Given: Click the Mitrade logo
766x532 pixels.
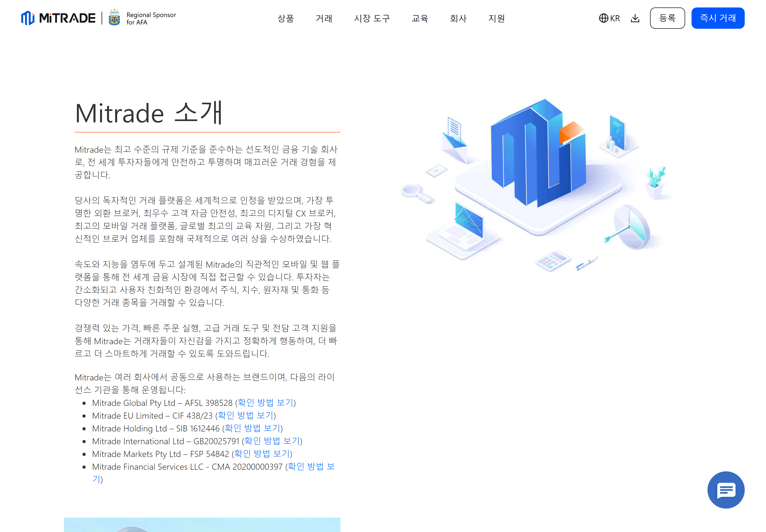Looking at the screenshot, I should pyautogui.click(x=58, y=18).
